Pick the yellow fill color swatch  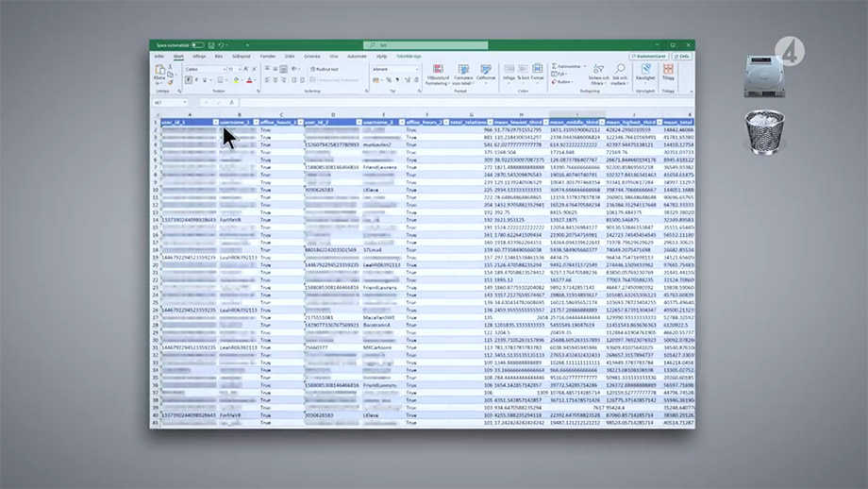point(235,80)
